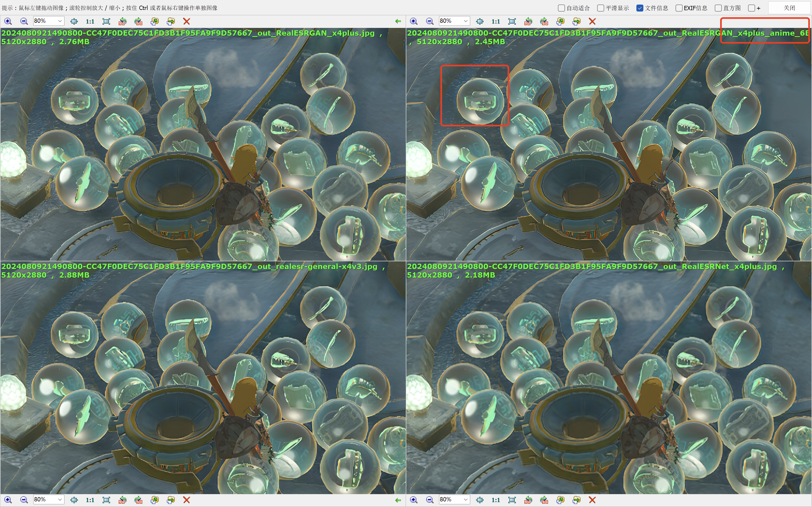Toggle the 直方图 histogram checkbox
This screenshot has height=507, width=812.
point(718,8)
